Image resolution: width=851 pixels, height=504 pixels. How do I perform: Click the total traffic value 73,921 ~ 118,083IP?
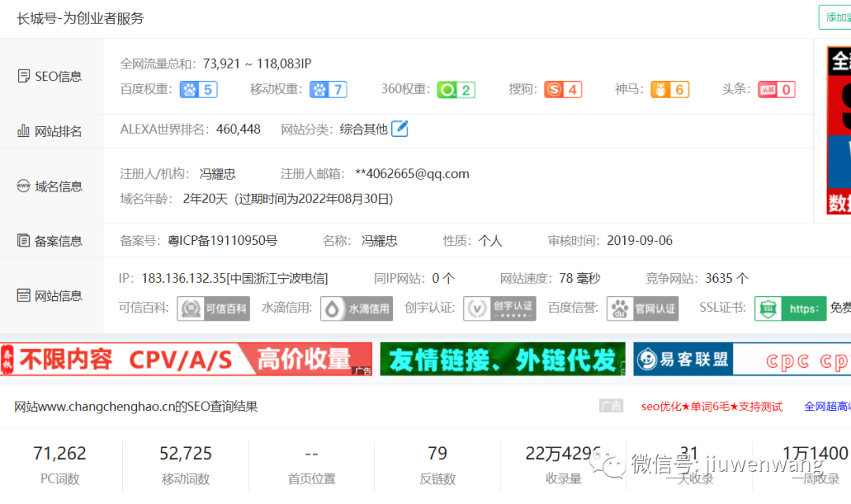click(x=257, y=64)
